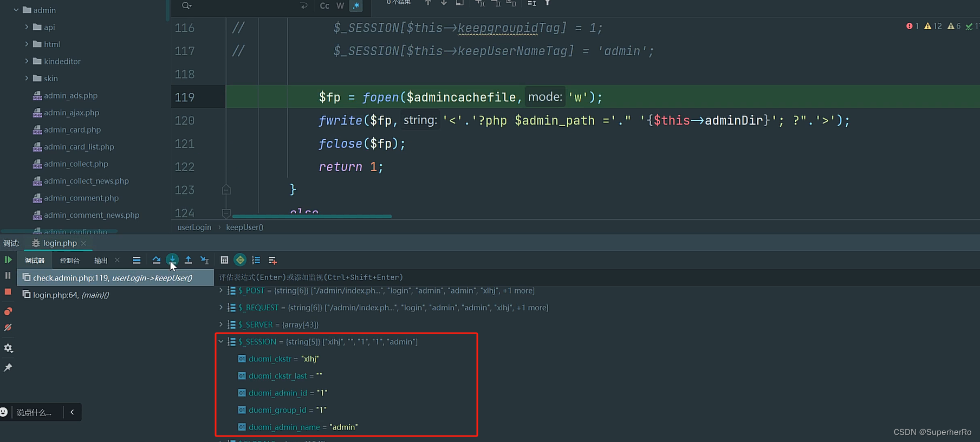Viewport: 980px width, 442px height.
Task: Select frame check.admin.php:119 userLogin->keepUser()
Action: coord(115,278)
